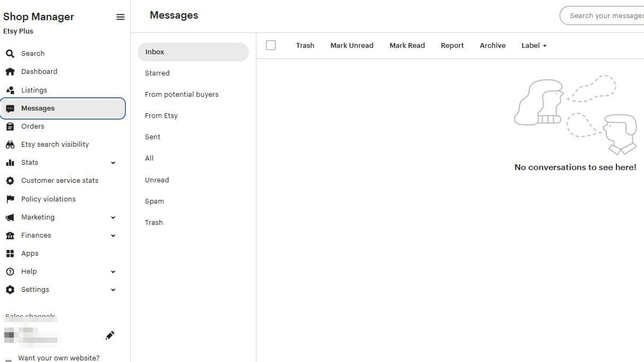Expand the Finances submenu chevron

113,235
